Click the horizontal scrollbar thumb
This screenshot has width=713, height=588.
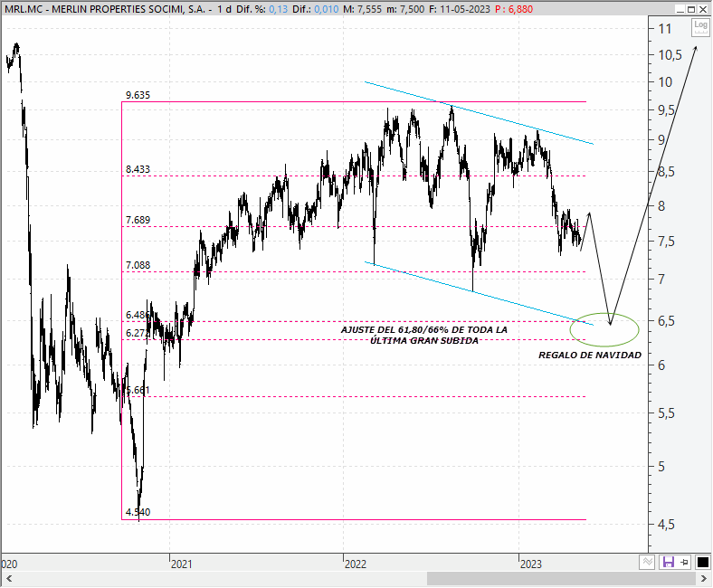[x=561, y=579]
